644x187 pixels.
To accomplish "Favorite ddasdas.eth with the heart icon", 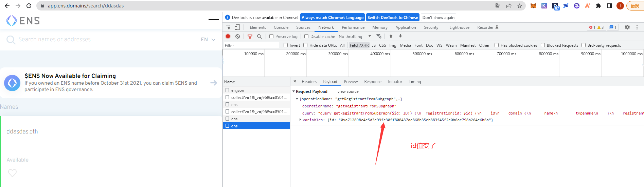I will point(13,173).
